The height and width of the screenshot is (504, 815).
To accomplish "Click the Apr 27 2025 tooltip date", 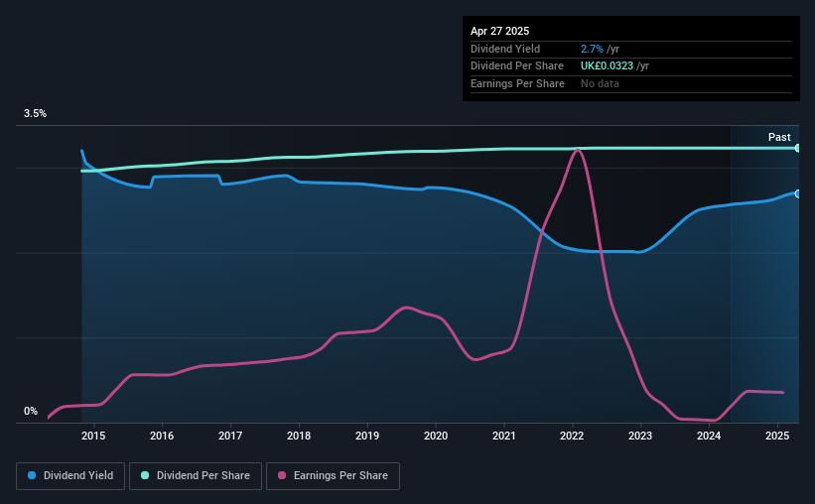I will [x=499, y=31].
